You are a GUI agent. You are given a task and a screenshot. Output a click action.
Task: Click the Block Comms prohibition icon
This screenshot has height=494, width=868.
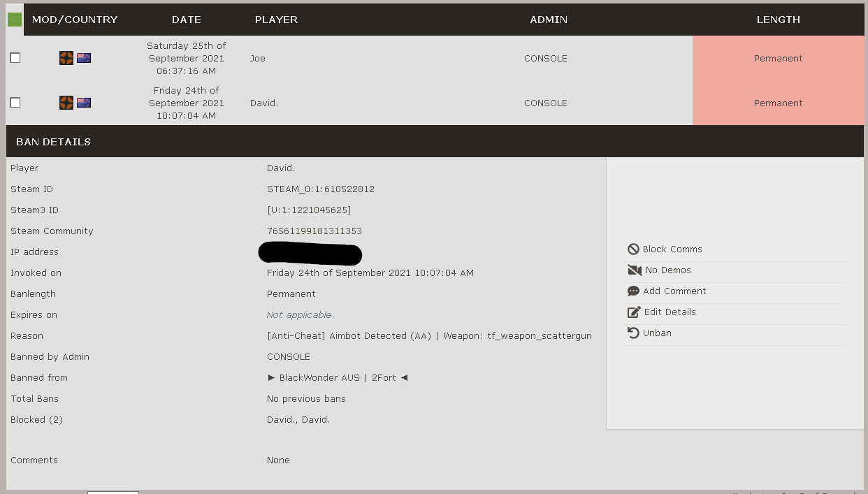[633, 249]
